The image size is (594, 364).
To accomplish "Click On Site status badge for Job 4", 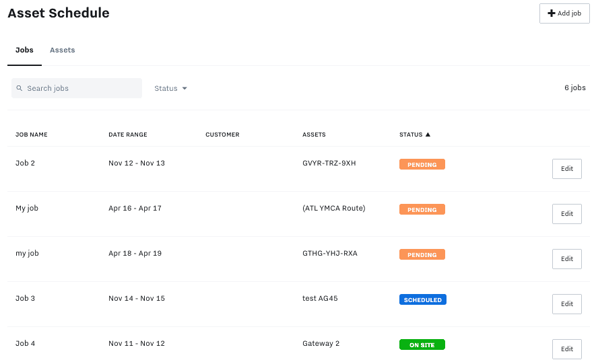I will point(422,344).
